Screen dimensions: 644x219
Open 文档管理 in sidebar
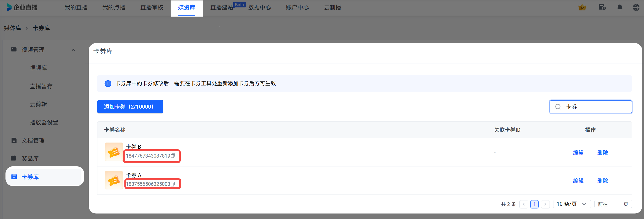point(33,140)
